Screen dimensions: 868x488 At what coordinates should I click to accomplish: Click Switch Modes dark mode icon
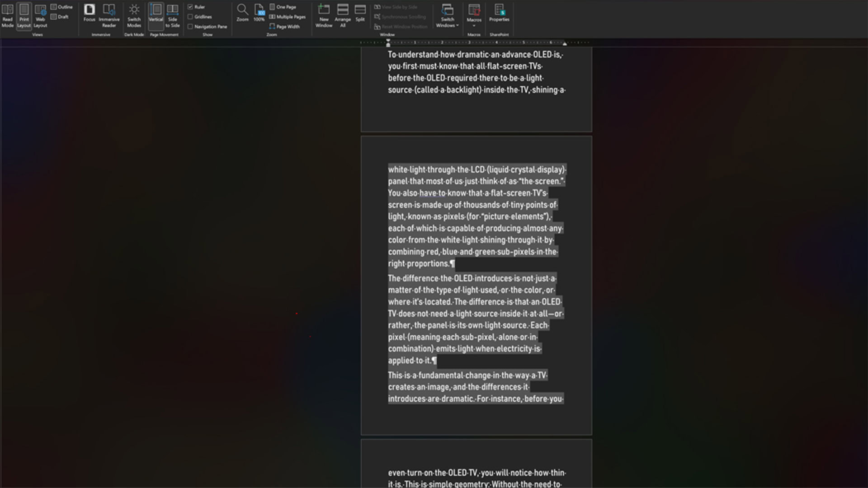click(134, 16)
